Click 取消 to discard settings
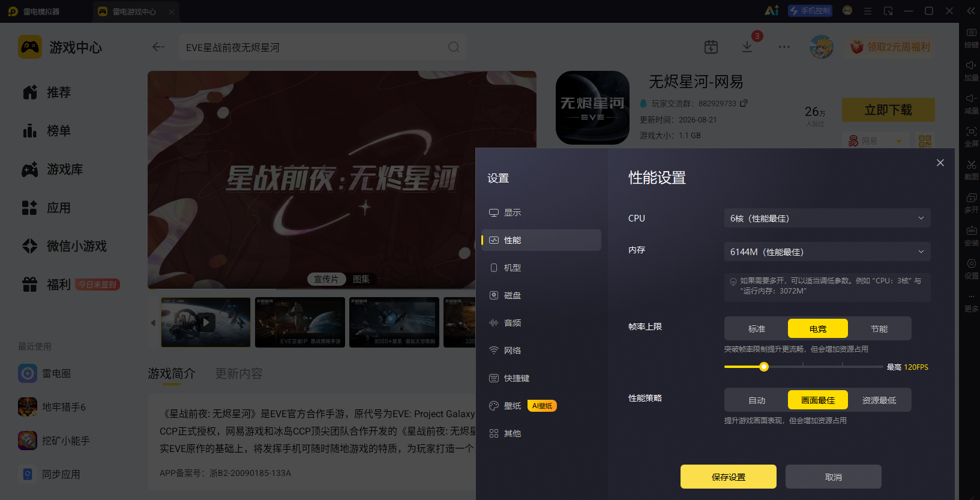 click(834, 477)
